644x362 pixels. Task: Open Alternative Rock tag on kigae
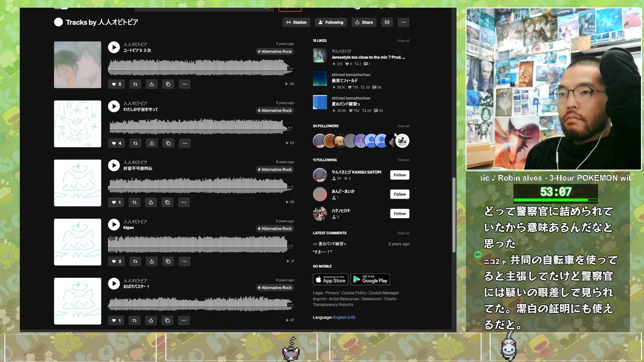pos(275,228)
